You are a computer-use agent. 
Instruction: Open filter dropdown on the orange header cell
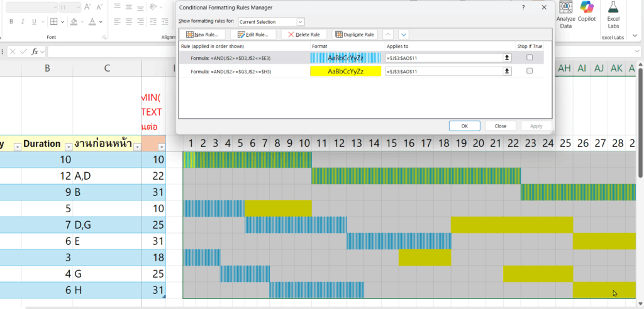pyautogui.click(x=162, y=147)
